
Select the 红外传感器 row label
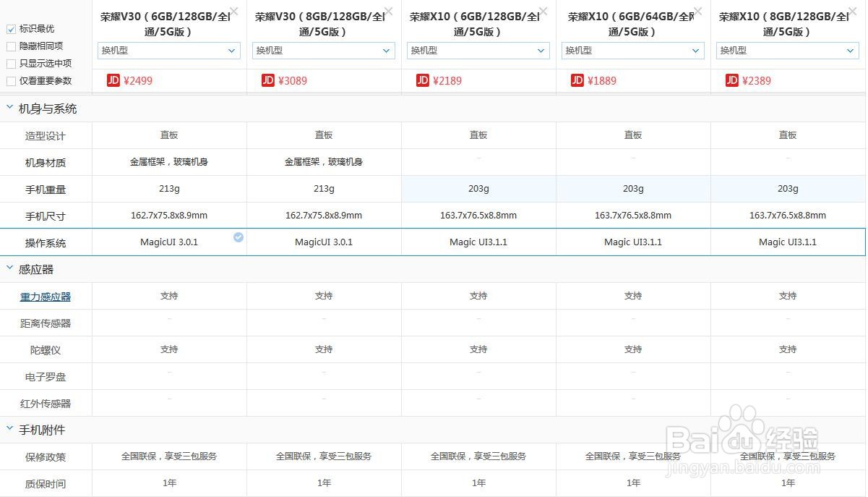point(46,404)
